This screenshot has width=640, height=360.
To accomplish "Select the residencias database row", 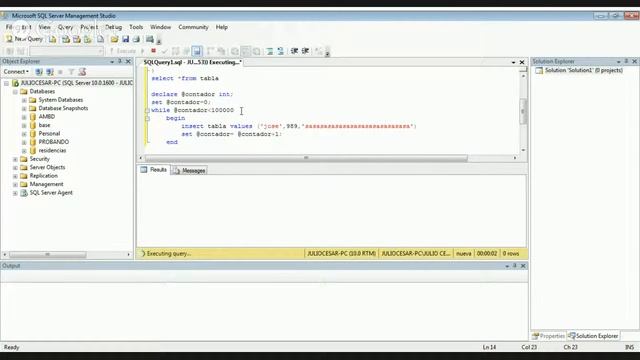I will (52, 151).
